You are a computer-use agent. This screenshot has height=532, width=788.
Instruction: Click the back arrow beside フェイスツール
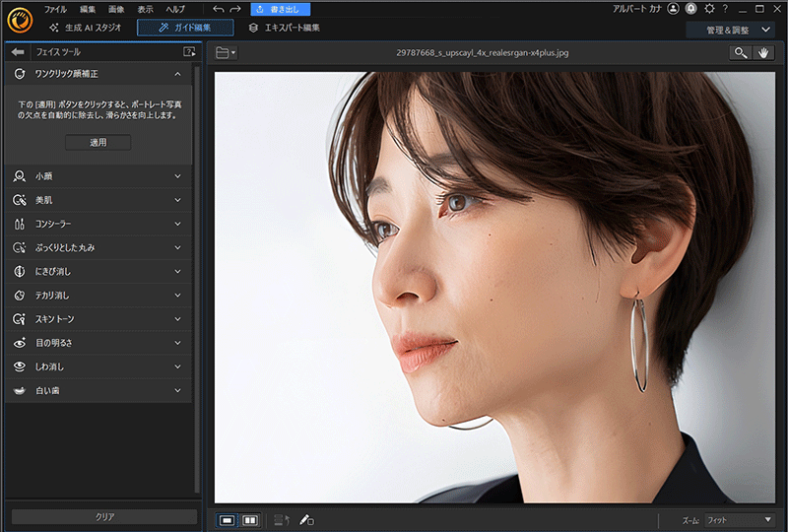[x=18, y=51]
